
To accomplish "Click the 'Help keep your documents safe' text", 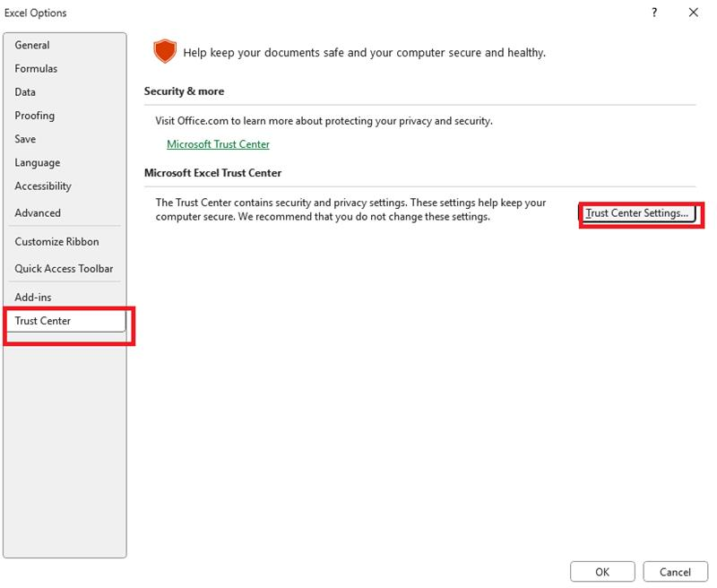I will [x=365, y=53].
